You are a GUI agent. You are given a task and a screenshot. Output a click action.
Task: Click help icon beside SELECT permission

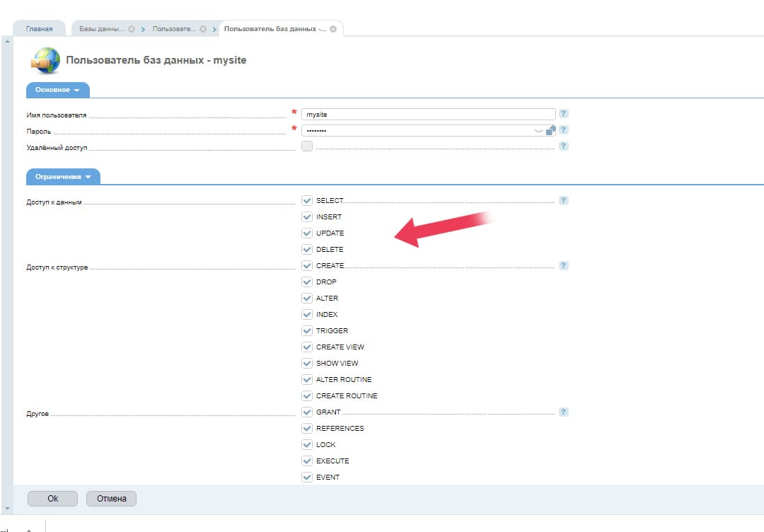coord(563,200)
